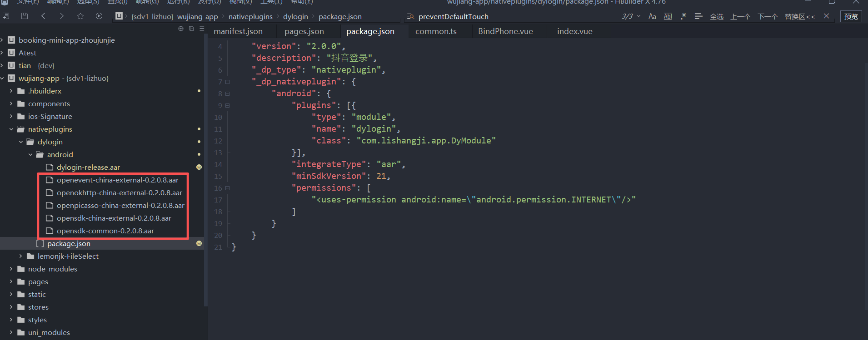The width and height of the screenshot is (868, 340).
Task: Close the search bar with X
Action: click(x=826, y=16)
